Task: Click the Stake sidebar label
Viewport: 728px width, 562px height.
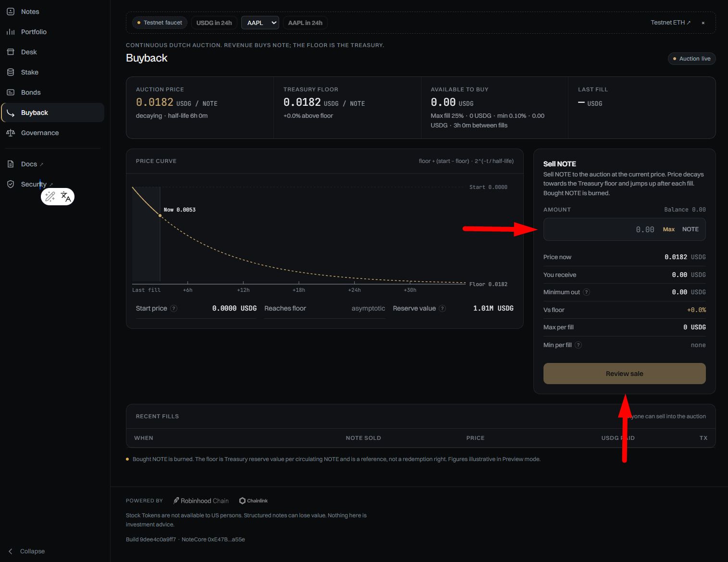Action: 30,72
